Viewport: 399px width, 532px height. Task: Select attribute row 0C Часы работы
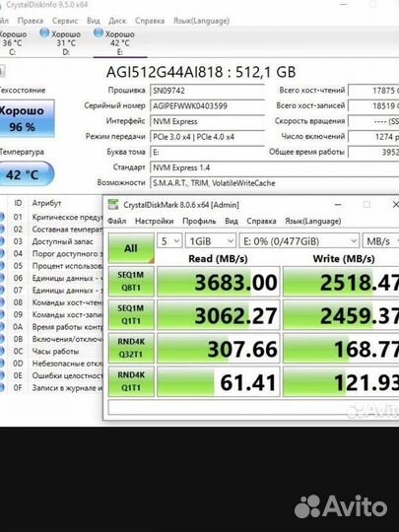pyautogui.click(x=51, y=351)
